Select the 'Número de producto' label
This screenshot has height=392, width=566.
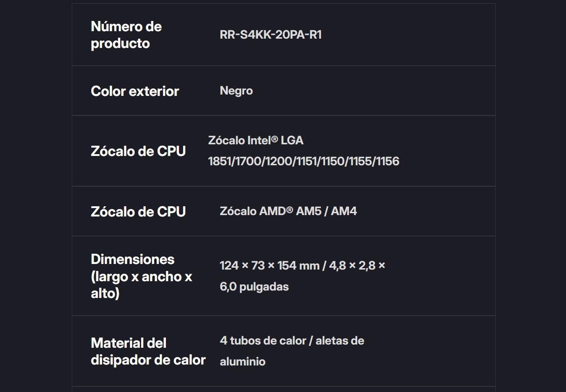coord(126,35)
